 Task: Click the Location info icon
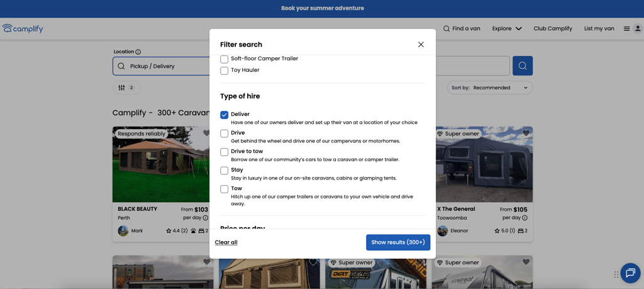(x=138, y=52)
